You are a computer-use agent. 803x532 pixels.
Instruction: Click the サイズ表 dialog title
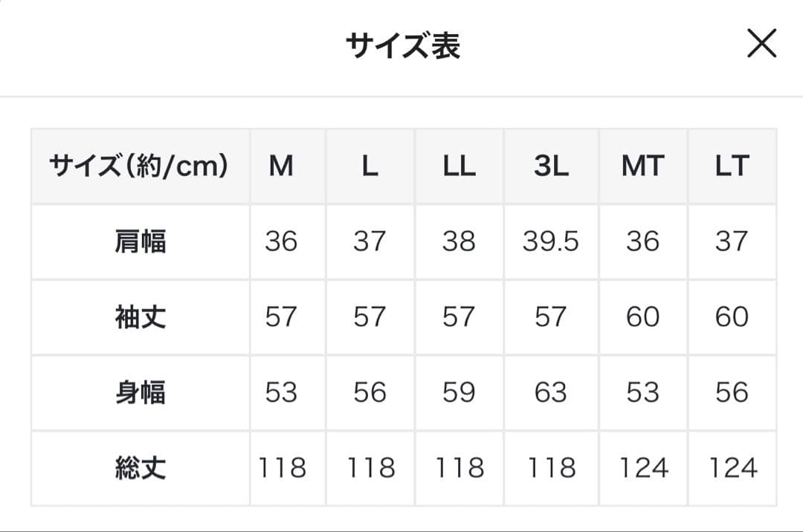tap(401, 43)
